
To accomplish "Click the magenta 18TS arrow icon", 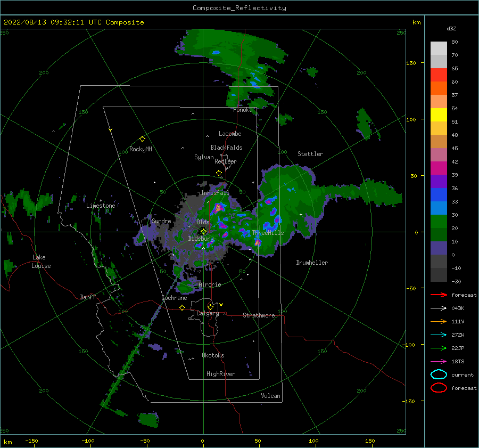I will [x=439, y=362].
